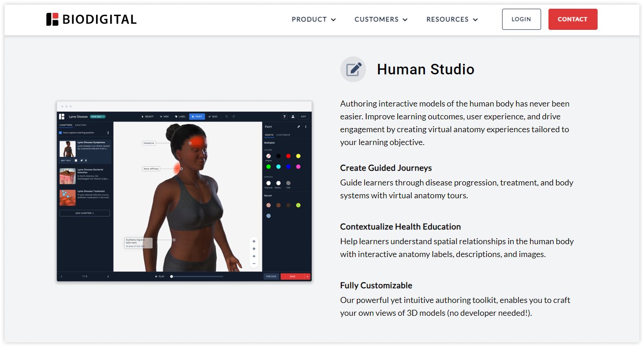Expand the Resources menu
This screenshot has height=347, width=644.
pos(452,19)
